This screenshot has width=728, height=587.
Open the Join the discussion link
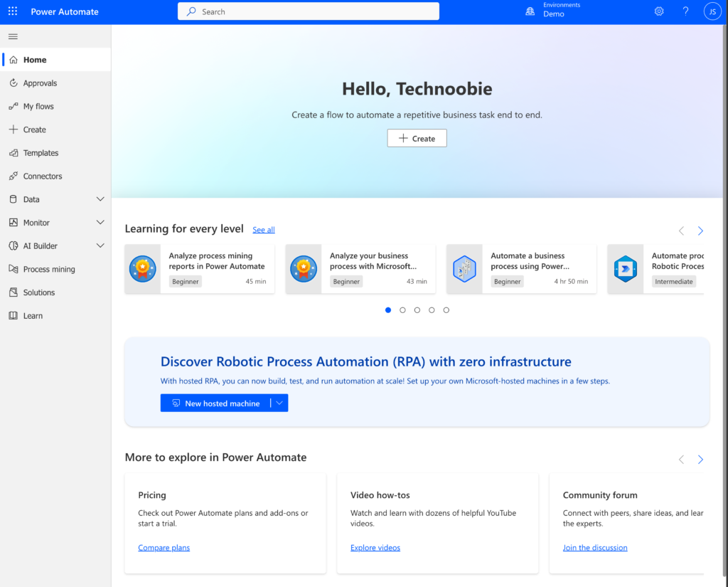(x=595, y=547)
